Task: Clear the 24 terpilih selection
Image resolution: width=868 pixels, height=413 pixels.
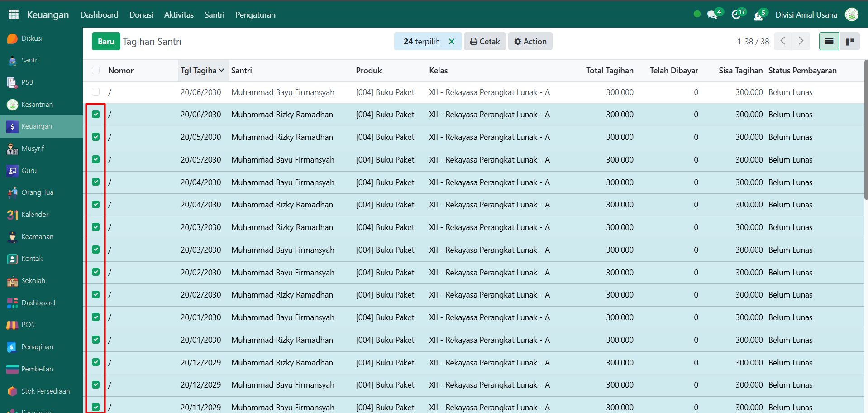Action: (451, 42)
